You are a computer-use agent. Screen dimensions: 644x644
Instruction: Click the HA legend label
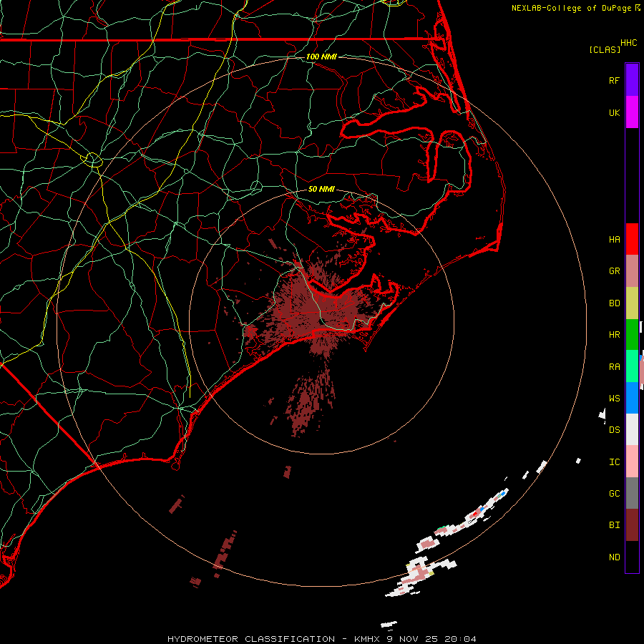[x=614, y=240]
